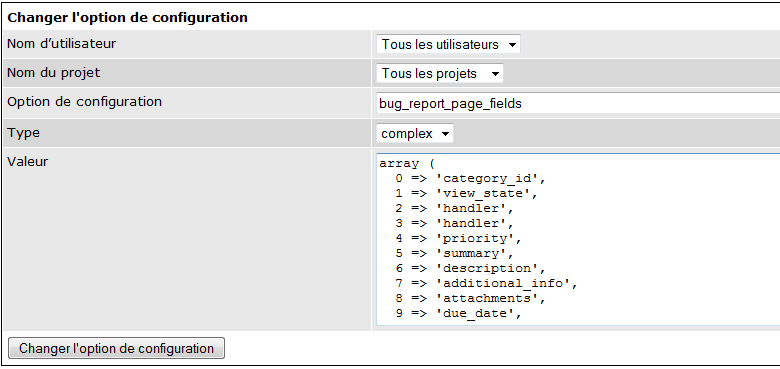Click the 'Option de configuration' label
The height and width of the screenshot is (369, 780).
click(x=84, y=102)
